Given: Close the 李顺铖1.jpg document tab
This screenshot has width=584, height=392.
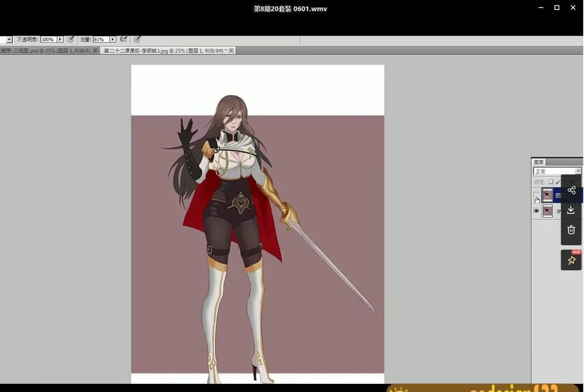Looking at the screenshot, I should (x=231, y=51).
